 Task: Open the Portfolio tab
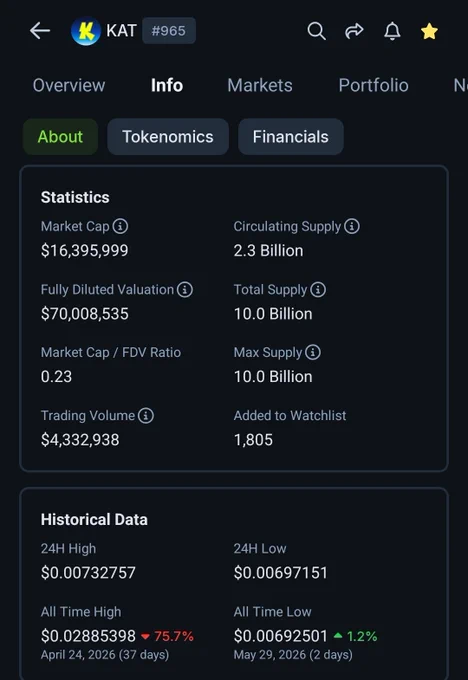pyautogui.click(x=373, y=85)
